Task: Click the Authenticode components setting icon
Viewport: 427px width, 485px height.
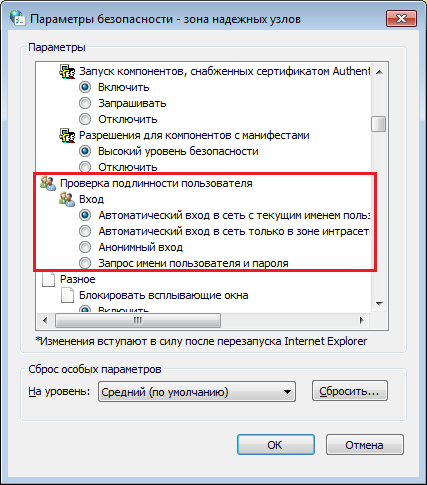Action: click(67, 71)
